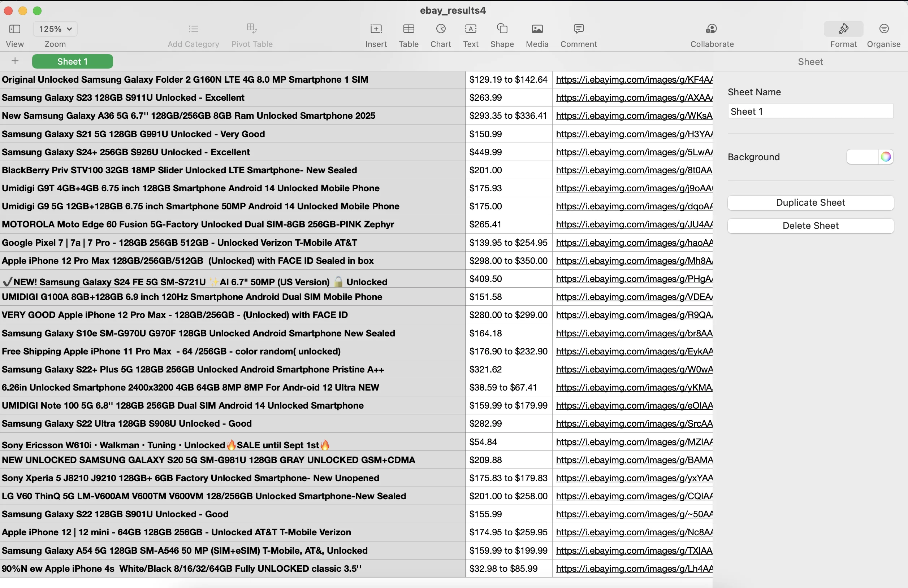This screenshot has height=588, width=908.
Task: Select the Samsung Galaxy S22 Ultra 128GB cell
Action: 233,424
